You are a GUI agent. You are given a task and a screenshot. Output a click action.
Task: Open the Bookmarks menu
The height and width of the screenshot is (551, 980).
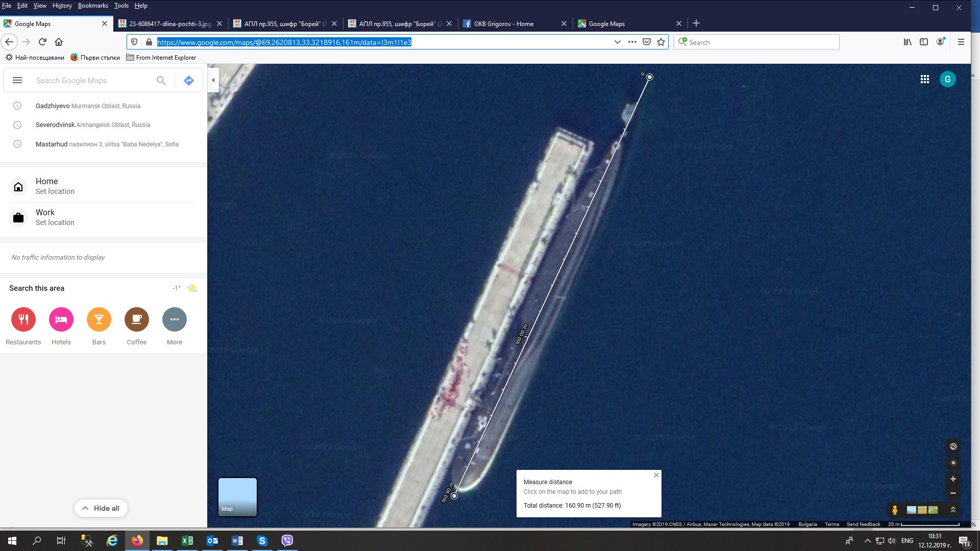click(93, 6)
